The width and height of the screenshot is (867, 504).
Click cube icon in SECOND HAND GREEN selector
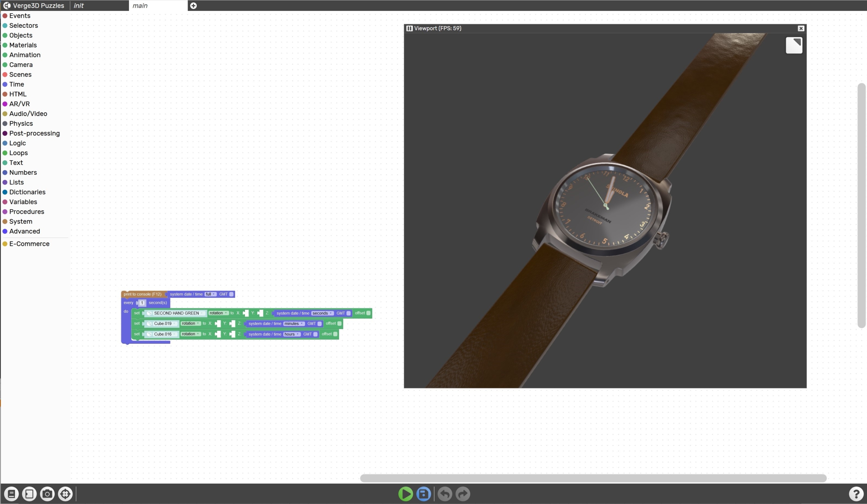[x=149, y=313]
